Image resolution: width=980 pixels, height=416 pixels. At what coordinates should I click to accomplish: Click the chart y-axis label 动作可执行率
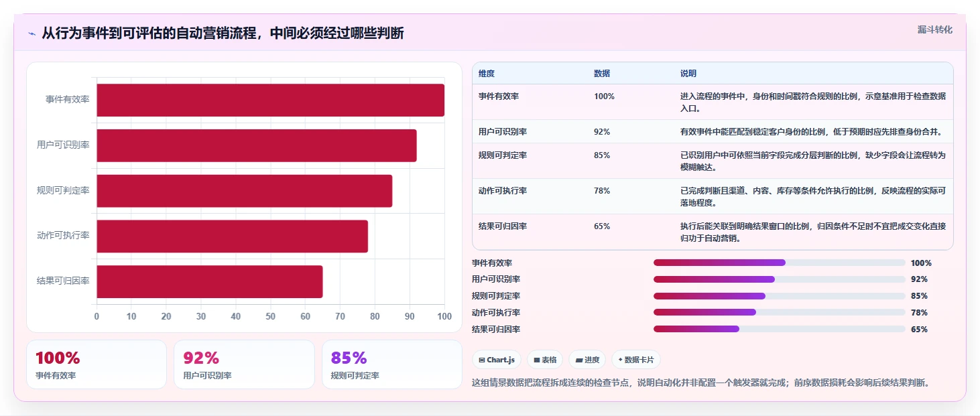coord(63,235)
